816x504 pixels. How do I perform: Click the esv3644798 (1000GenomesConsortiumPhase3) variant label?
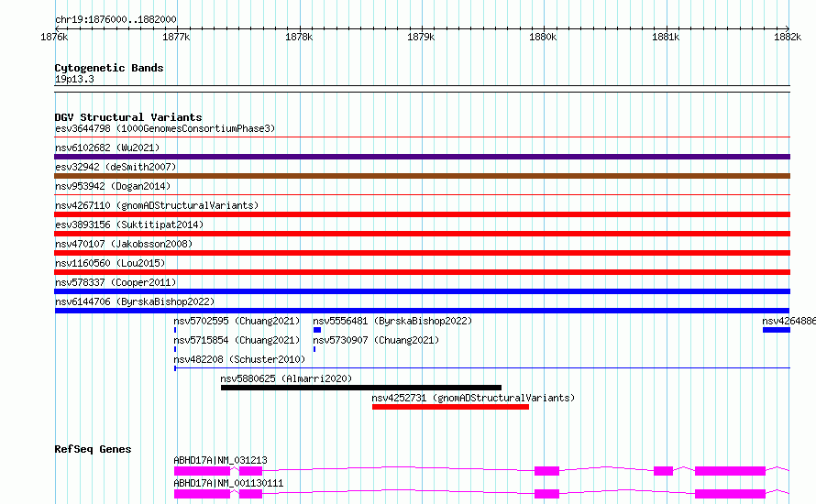165,128
